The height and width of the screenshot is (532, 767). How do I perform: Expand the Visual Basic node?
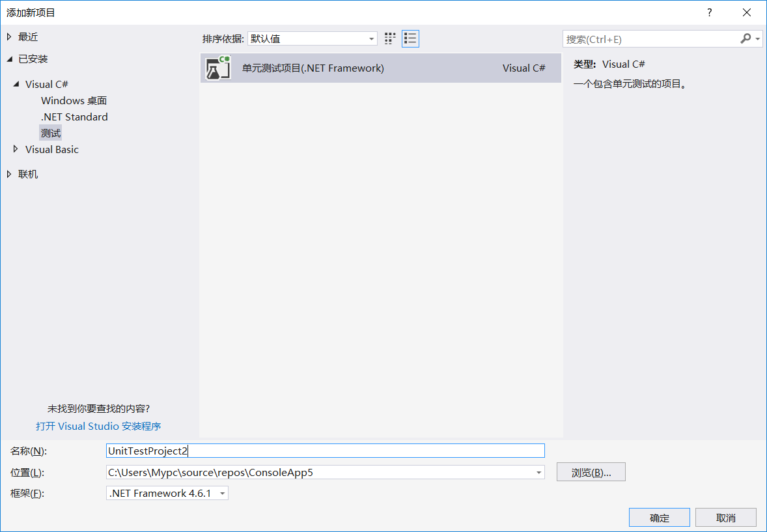pyautogui.click(x=16, y=148)
